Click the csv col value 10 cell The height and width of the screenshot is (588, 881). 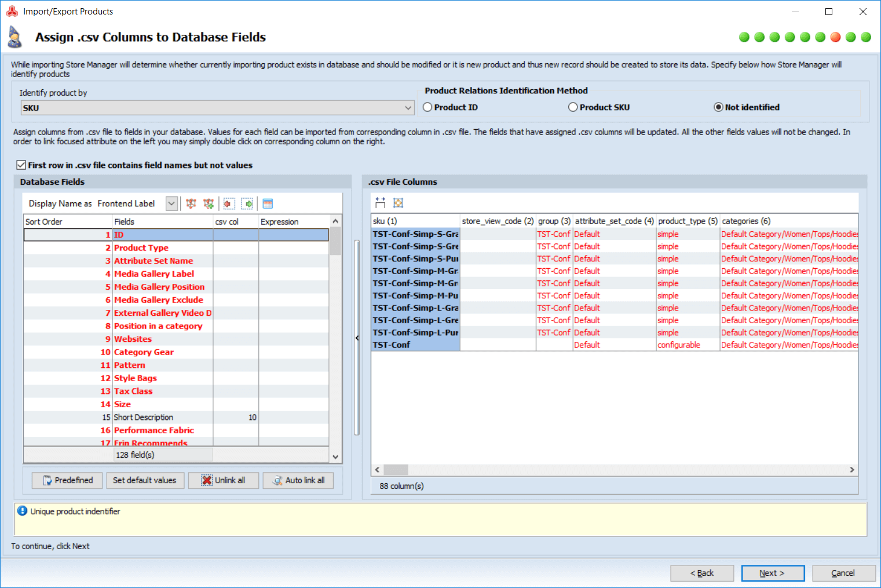click(236, 417)
